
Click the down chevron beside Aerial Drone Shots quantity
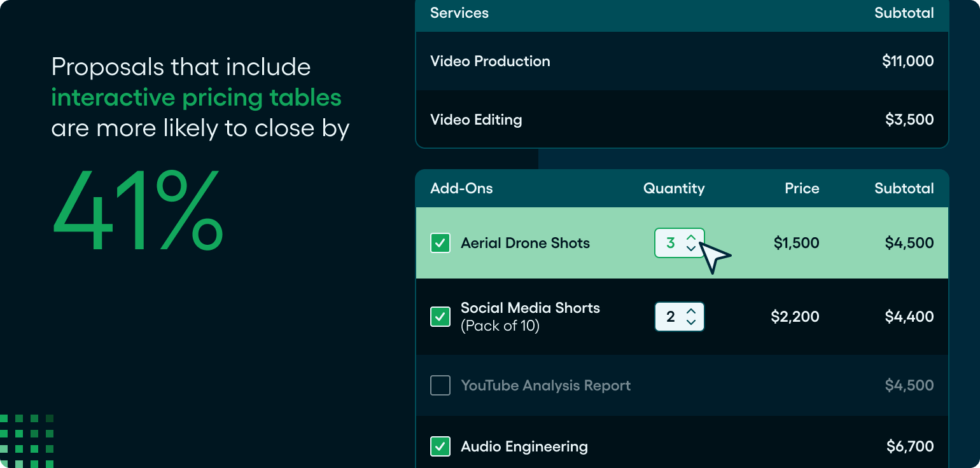691,249
